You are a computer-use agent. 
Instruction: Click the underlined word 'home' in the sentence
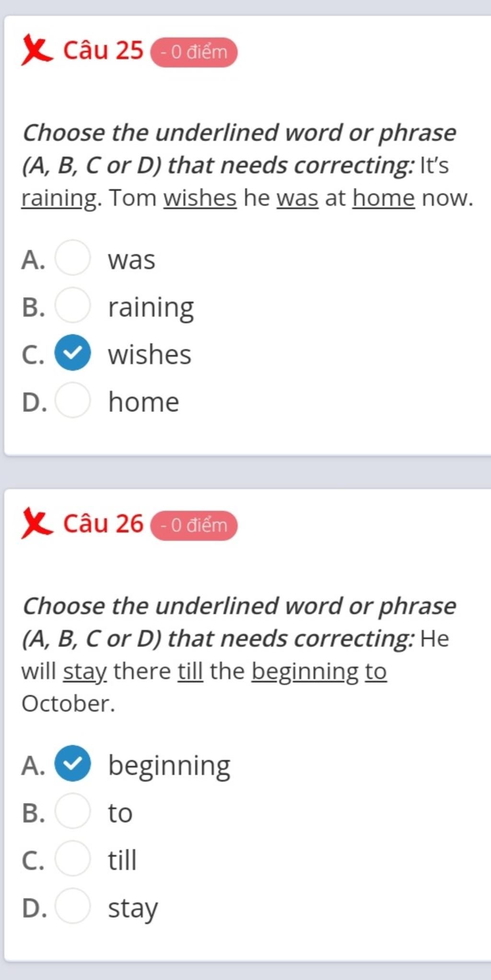point(384,198)
